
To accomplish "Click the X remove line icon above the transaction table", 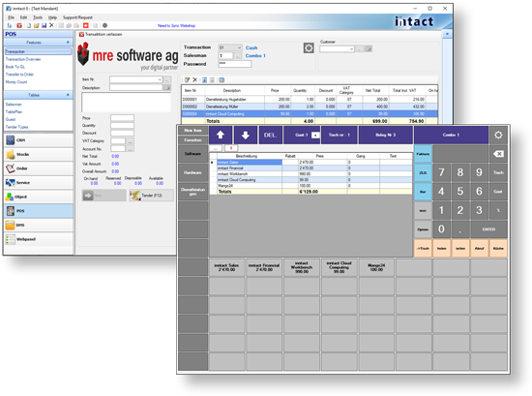I will click(195, 79).
